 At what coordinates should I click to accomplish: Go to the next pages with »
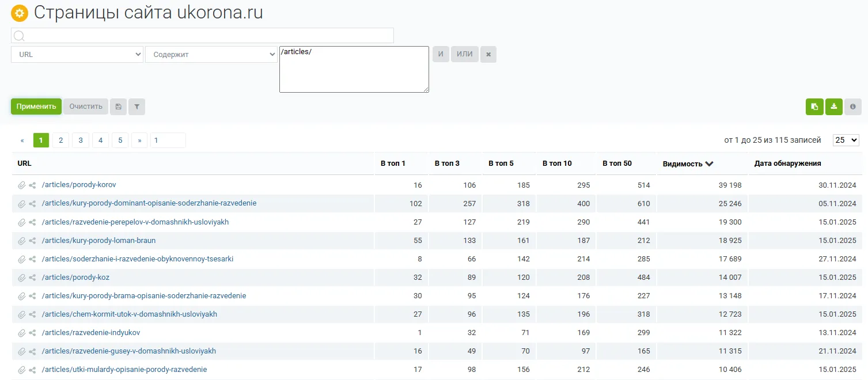click(139, 140)
